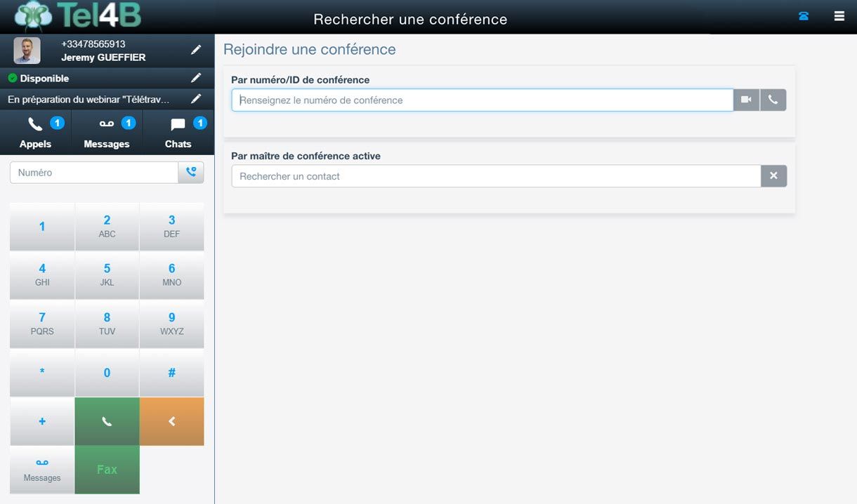The width and height of the screenshot is (857, 504).
Task: Dial 3 DEF on keypad
Action: coord(172,227)
